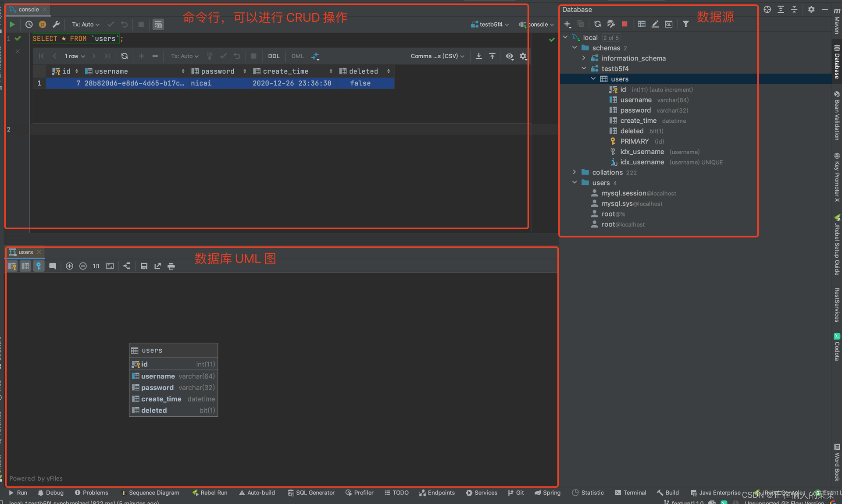The image size is (842, 504).
Task: Collapse all nodes in the Database panel
Action: click(794, 9)
